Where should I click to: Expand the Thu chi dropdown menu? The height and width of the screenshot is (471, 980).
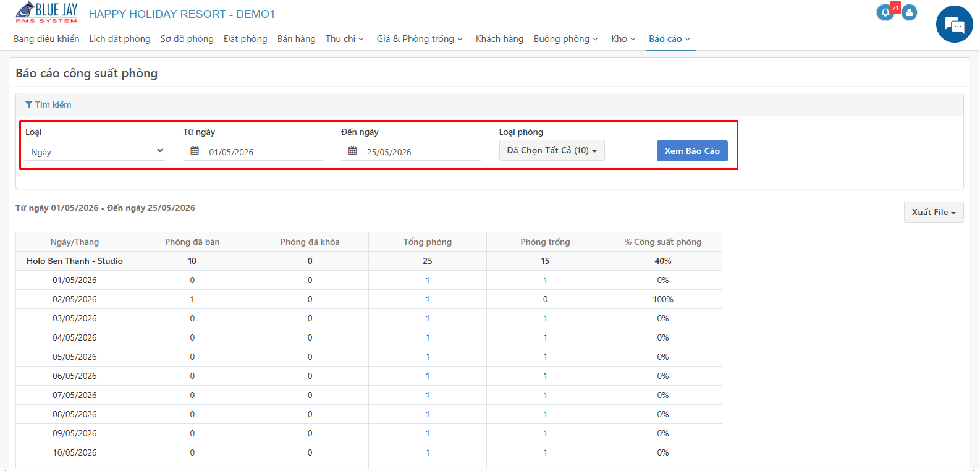click(345, 39)
